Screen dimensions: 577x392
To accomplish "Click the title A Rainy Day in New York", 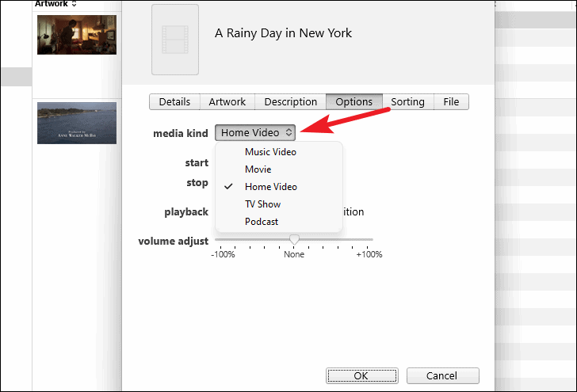I will coord(284,33).
